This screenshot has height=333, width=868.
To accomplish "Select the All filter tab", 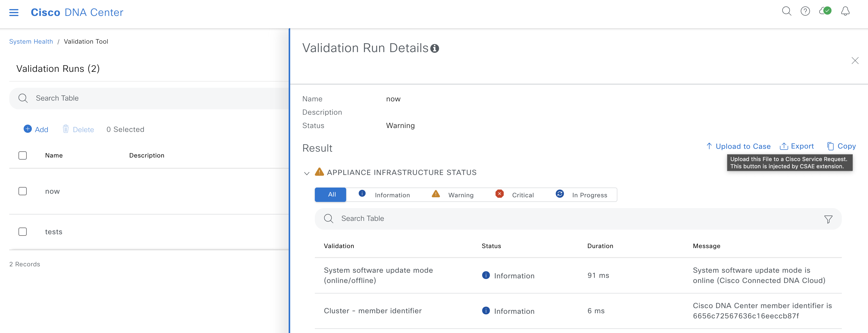I will (x=330, y=195).
